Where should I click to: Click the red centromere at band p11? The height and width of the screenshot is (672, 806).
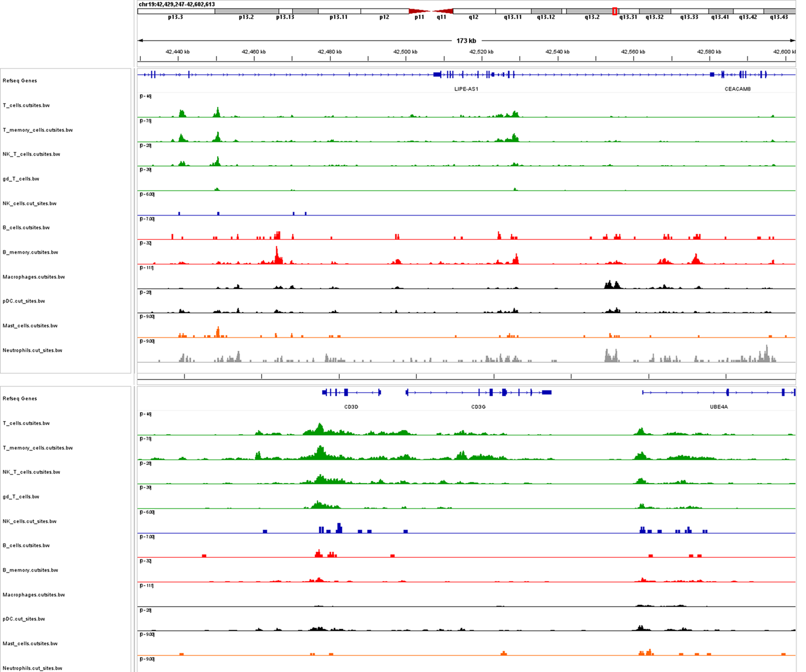420,11
